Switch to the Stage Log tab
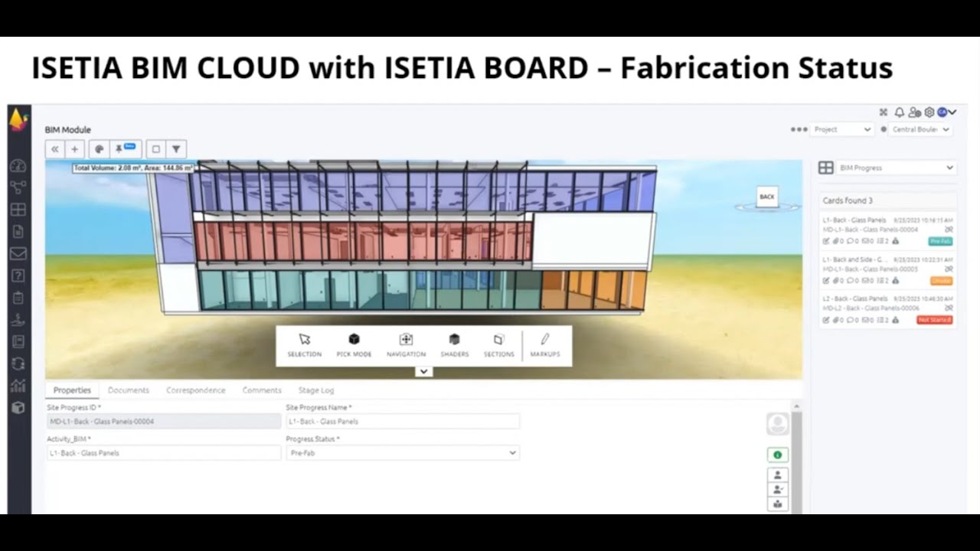This screenshot has height=551, width=980. pos(316,390)
